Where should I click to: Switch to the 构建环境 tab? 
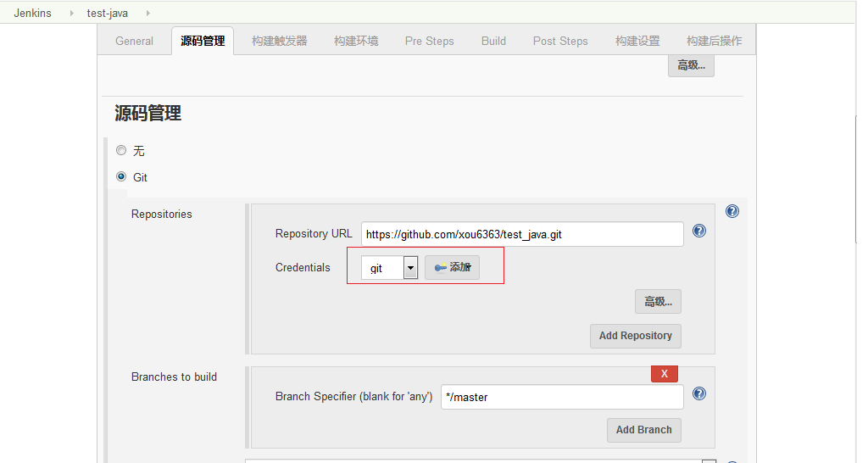click(356, 41)
